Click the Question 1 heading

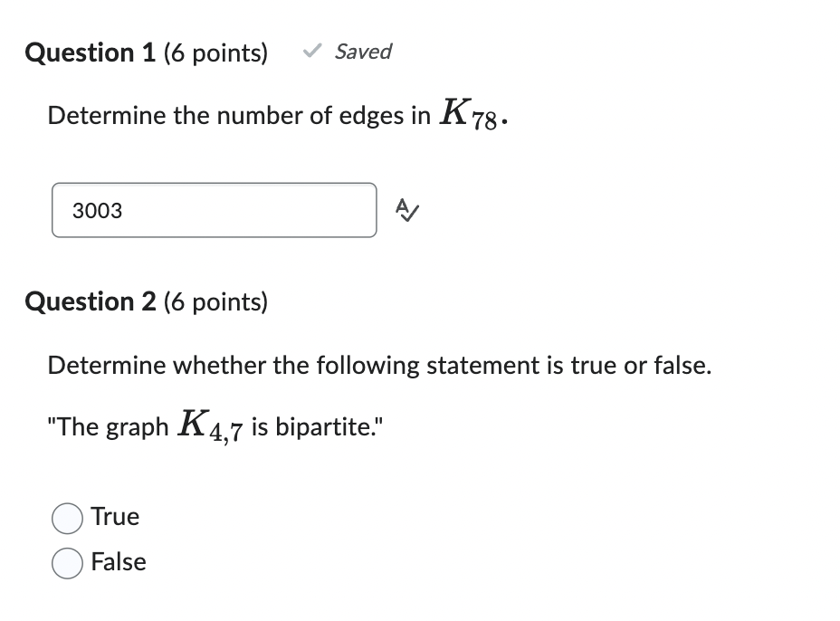(x=91, y=53)
